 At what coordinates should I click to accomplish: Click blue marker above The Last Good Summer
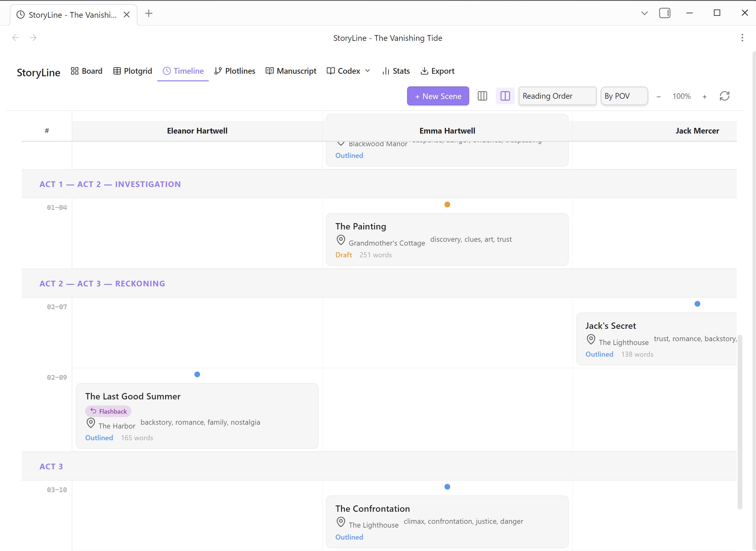tap(197, 374)
